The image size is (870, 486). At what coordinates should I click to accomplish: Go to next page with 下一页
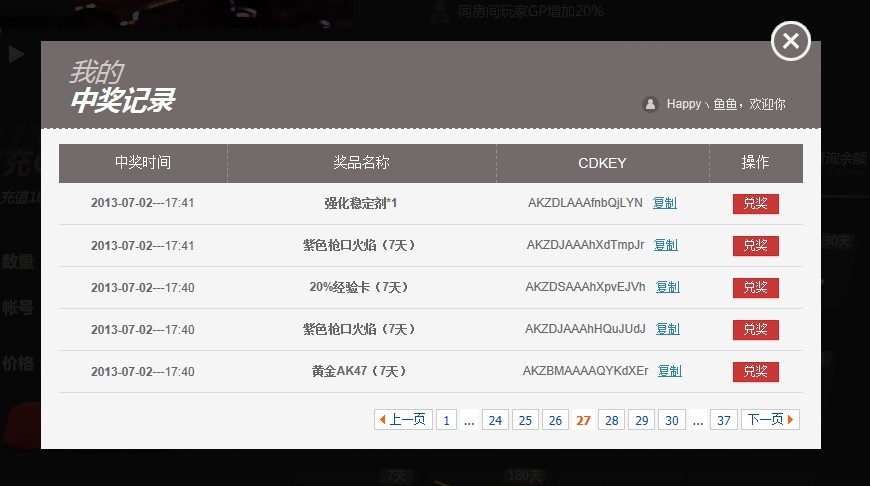click(x=770, y=420)
